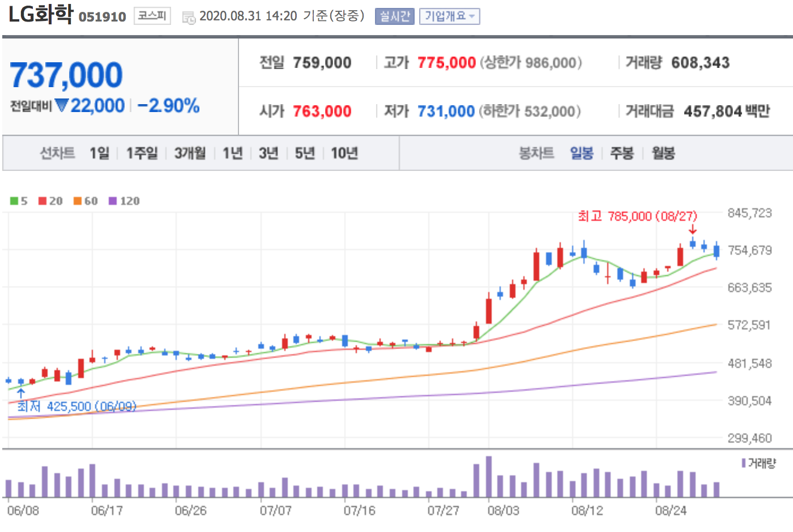This screenshot has width=793, height=532.
Task: Switch to the 월봉 monthly candle chart
Action: click(x=663, y=153)
